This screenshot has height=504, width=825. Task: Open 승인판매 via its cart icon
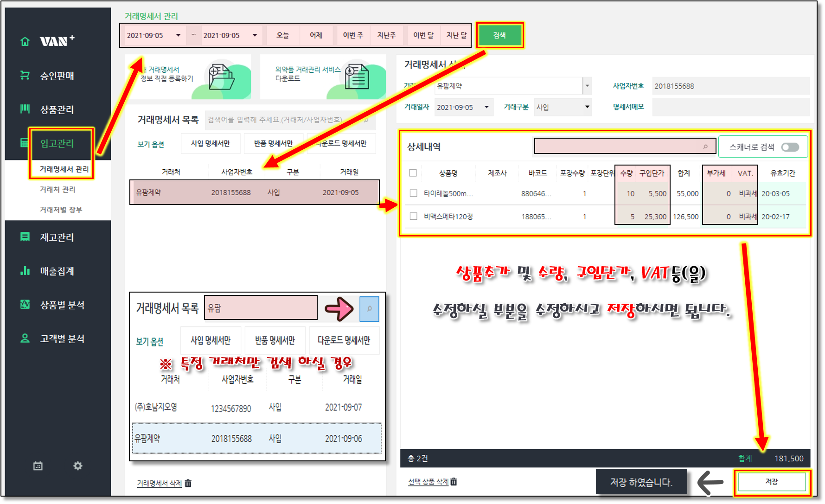pyautogui.click(x=25, y=76)
